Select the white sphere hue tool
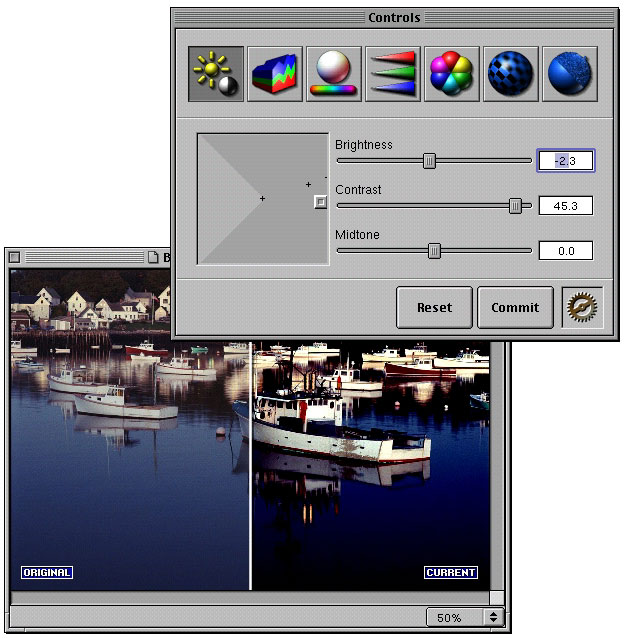 point(334,74)
